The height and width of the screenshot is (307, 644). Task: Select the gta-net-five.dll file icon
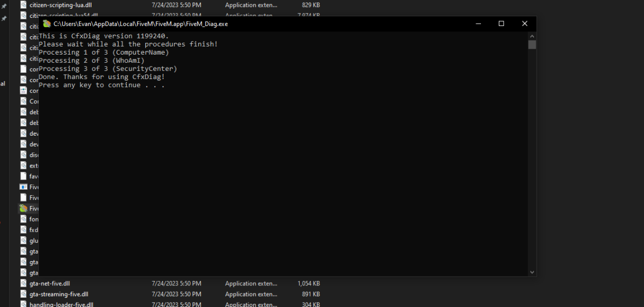coord(23,283)
